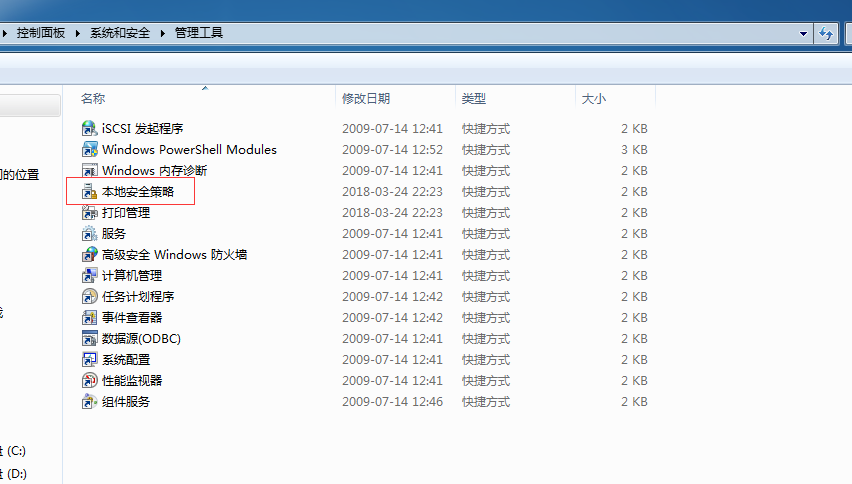Click the 任务计划程序 clock icon
Image resolution: width=852 pixels, height=484 pixels.
90,297
